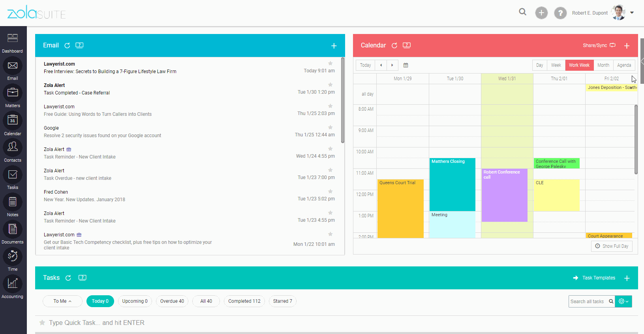Go to next calendar period arrow
The width and height of the screenshot is (644, 334).
[x=392, y=65]
